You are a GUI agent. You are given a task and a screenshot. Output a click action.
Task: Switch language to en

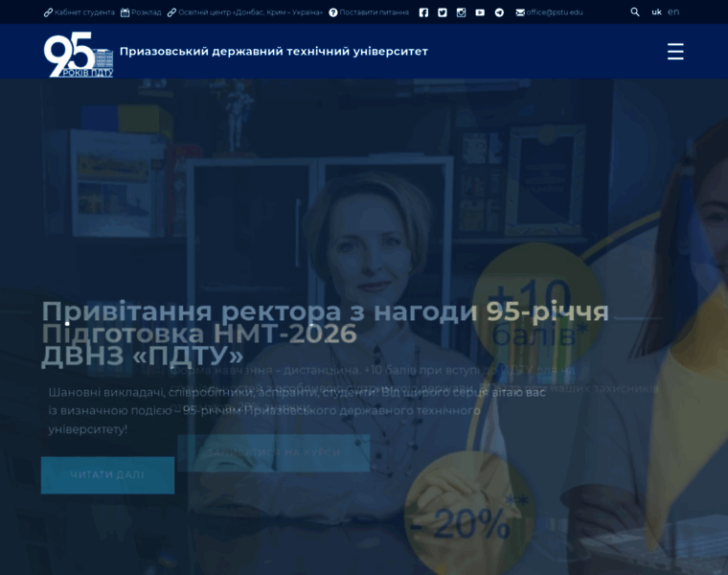tap(673, 12)
